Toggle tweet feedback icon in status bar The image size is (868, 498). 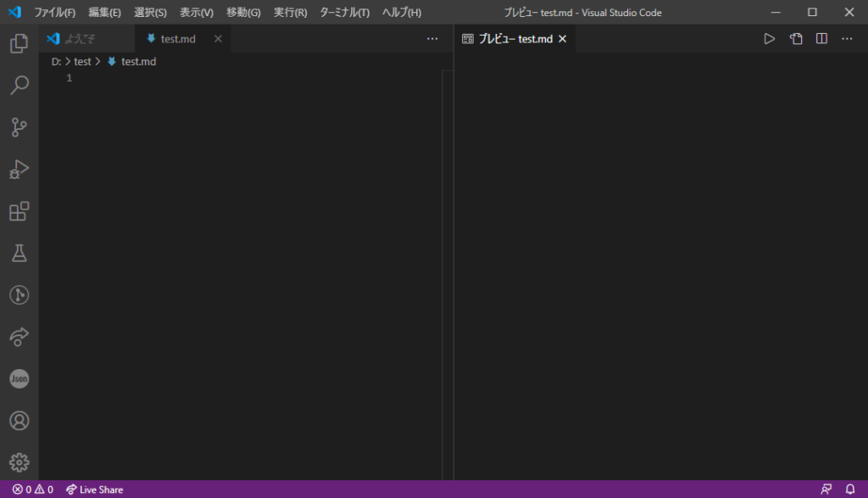pyautogui.click(x=826, y=490)
